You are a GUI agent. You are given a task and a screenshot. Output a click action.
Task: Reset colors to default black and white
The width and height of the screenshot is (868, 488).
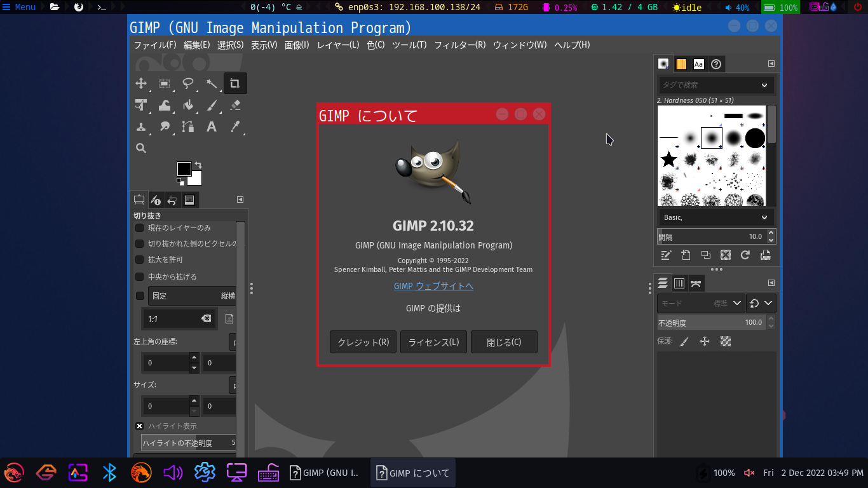point(180,182)
